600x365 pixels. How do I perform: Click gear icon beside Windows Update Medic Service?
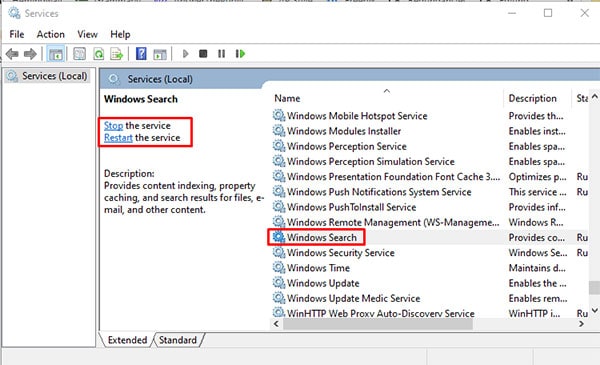coord(279,298)
